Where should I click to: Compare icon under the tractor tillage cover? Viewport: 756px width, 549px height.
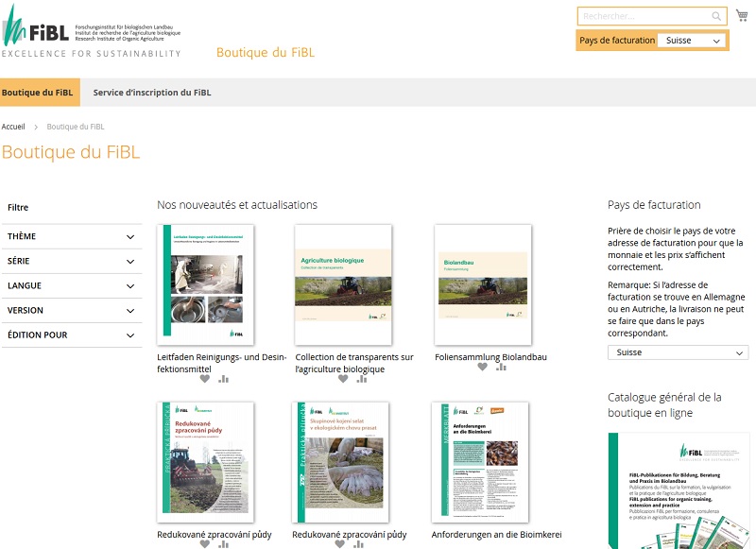tap(223, 544)
